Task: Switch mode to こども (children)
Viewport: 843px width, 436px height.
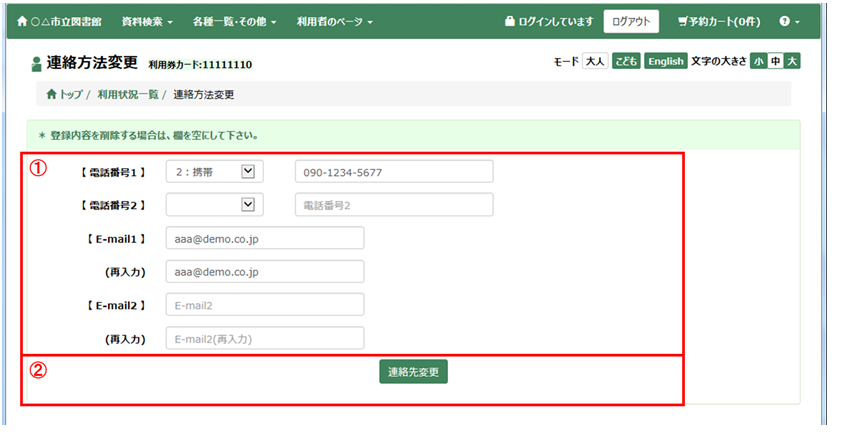Action: tap(625, 61)
